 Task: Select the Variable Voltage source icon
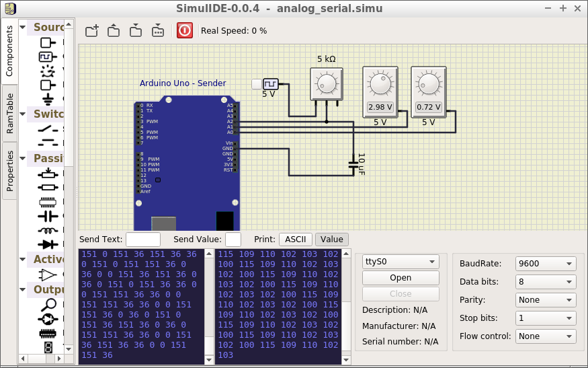click(x=48, y=71)
